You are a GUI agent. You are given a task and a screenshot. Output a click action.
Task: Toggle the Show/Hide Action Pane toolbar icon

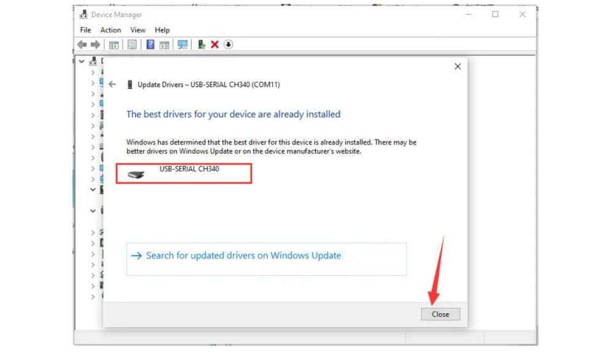click(164, 45)
